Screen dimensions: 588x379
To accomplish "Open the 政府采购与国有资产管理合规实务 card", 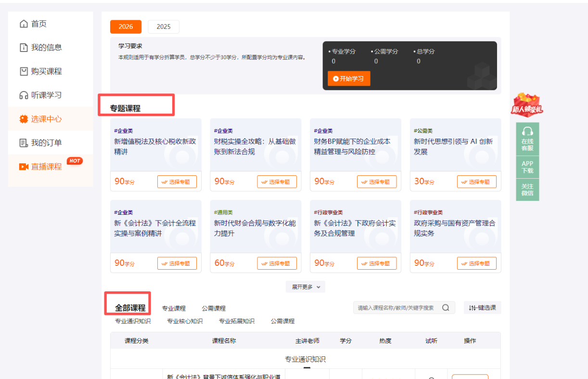I will (455, 236).
